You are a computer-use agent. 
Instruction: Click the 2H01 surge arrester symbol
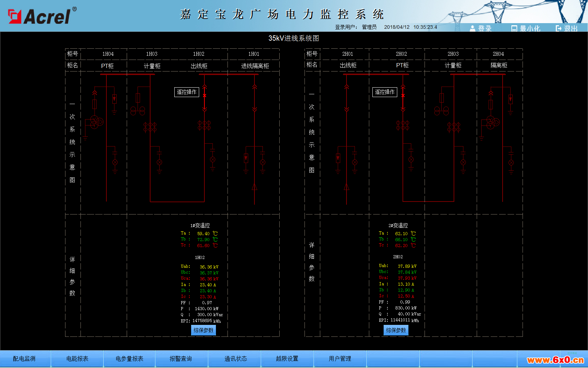pyautogui.click(x=338, y=158)
